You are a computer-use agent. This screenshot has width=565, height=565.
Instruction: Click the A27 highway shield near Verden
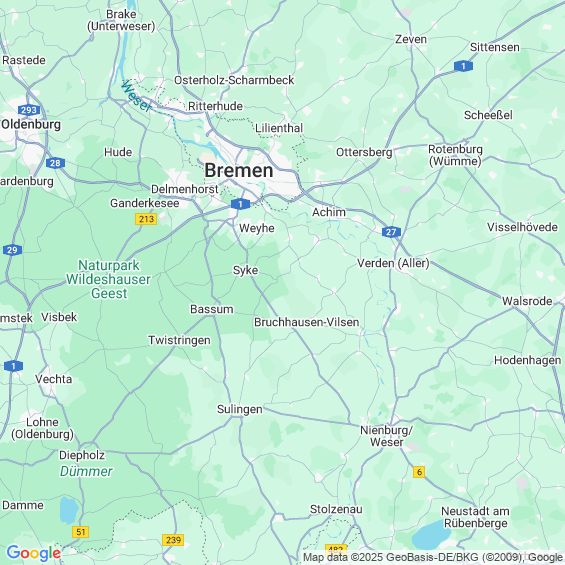tap(391, 232)
